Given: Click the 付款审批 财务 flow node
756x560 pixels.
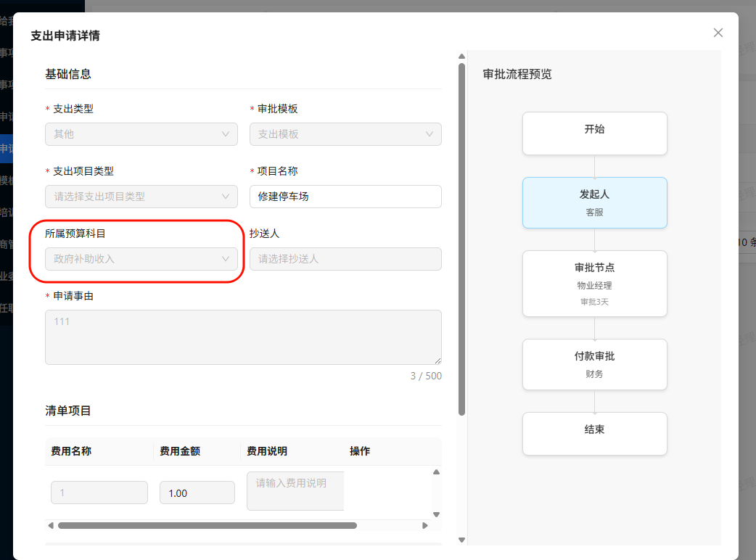Looking at the screenshot, I should pyautogui.click(x=594, y=364).
